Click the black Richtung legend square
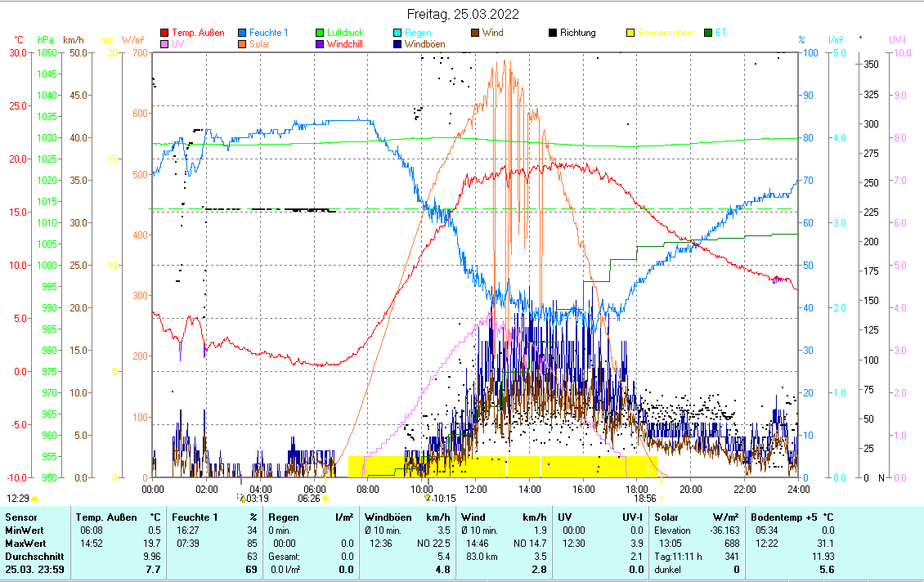924x582 pixels. (x=554, y=34)
